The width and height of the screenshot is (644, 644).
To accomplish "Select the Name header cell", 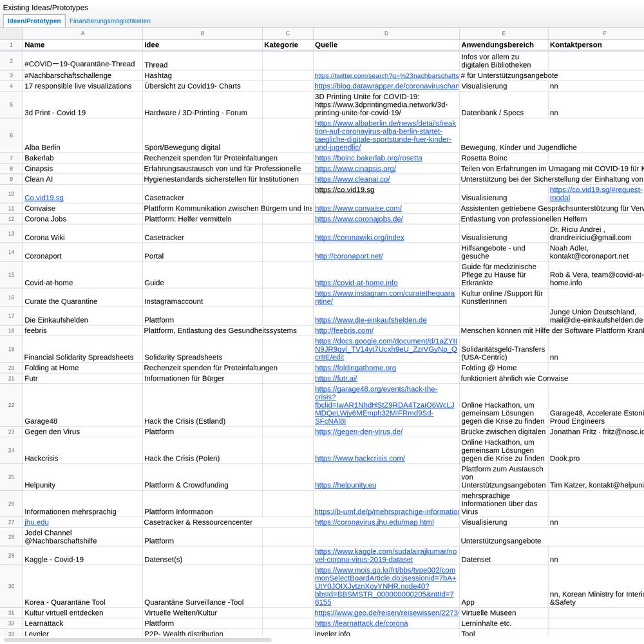I will (x=82, y=45).
